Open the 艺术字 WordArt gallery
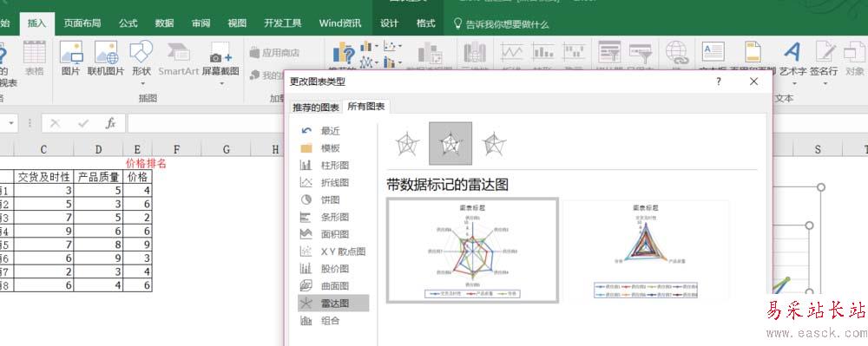This screenshot has width=868, height=346. point(792,58)
